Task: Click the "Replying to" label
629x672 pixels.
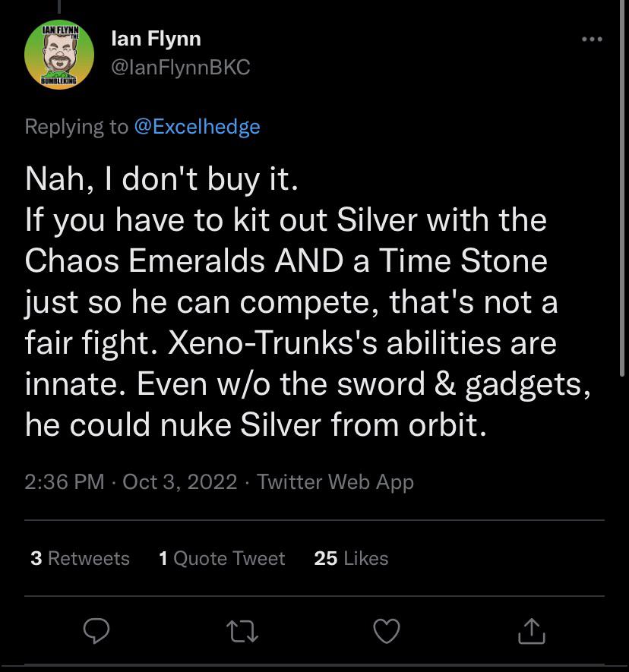Action: pos(76,126)
